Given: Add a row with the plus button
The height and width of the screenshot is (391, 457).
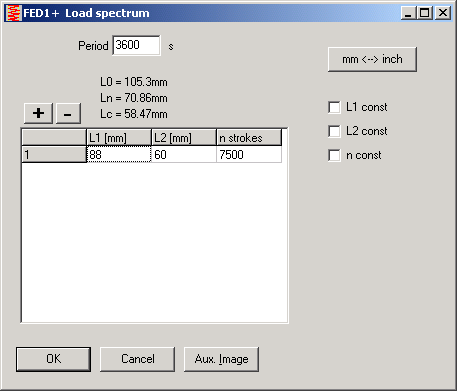Looking at the screenshot, I should (38, 113).
